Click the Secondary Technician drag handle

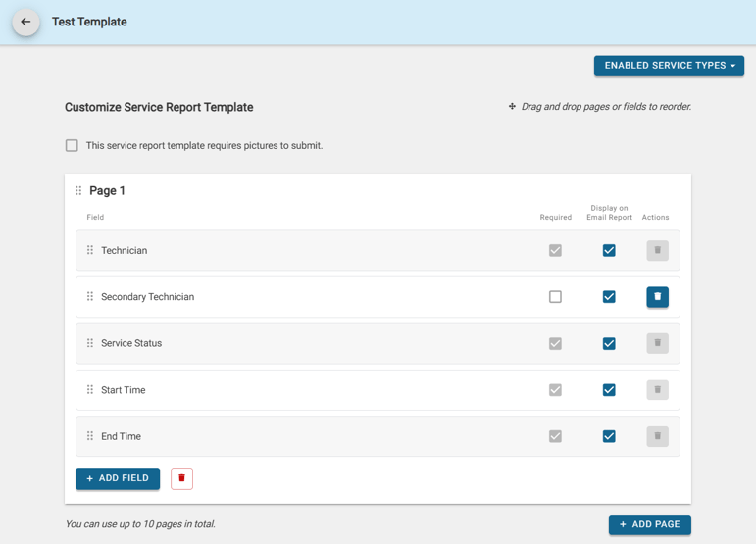coord(90,296)
